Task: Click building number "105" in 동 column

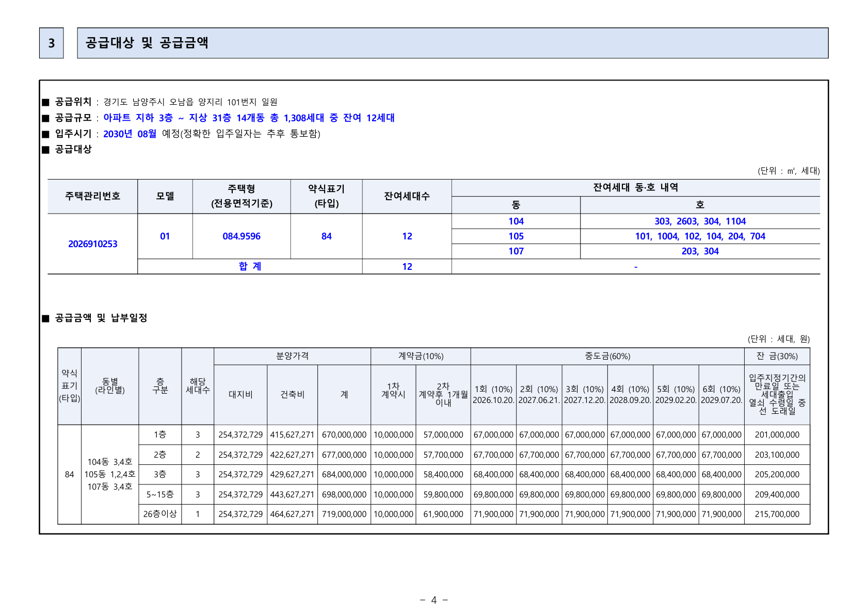Action: [516, 236]
